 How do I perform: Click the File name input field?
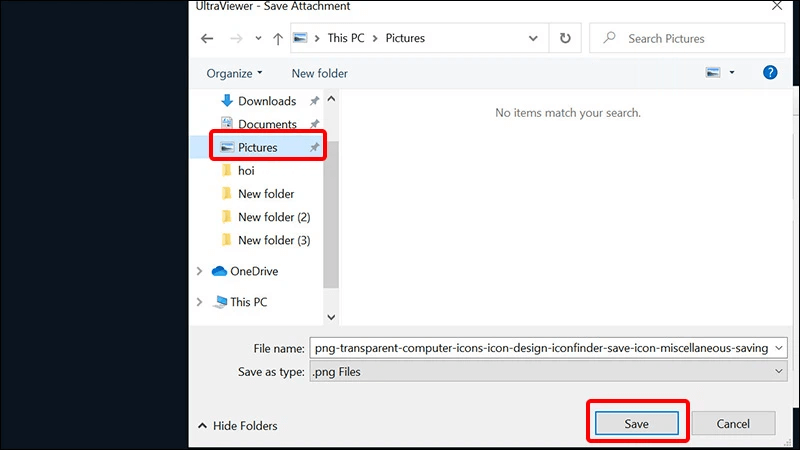click(548, 348)
